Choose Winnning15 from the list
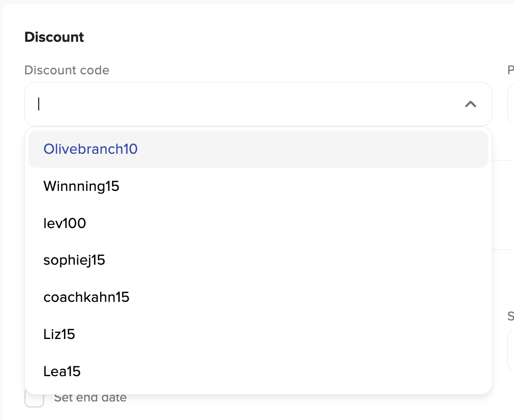514x420 pixels. [82, 186]
